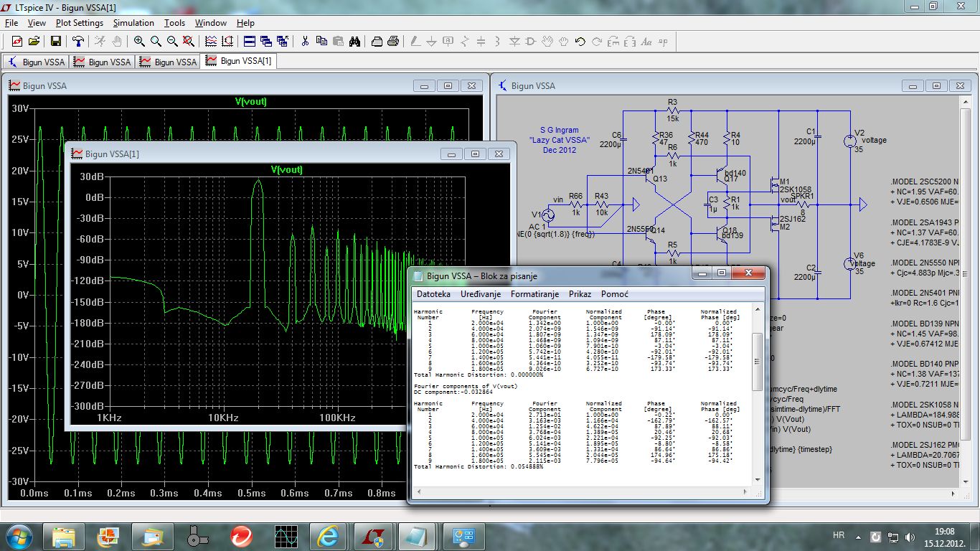The height and width of the screenshot is (551, 980).
Task: Click the Print printer icon
Action: point(393,41)
